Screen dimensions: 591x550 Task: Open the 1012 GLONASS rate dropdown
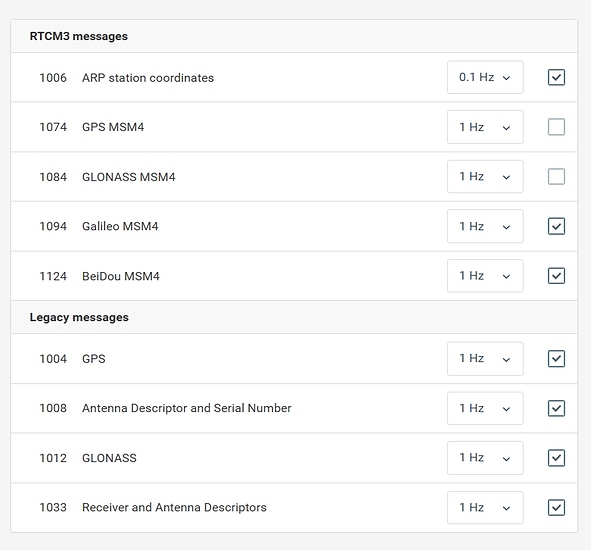tap(485, 458)
